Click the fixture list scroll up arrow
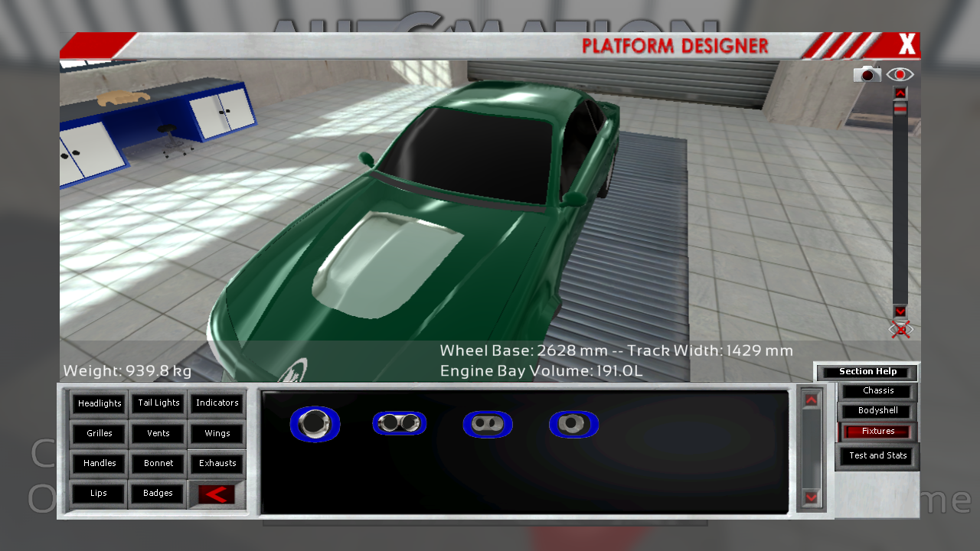The image size is (980, 551). point(812,399)
